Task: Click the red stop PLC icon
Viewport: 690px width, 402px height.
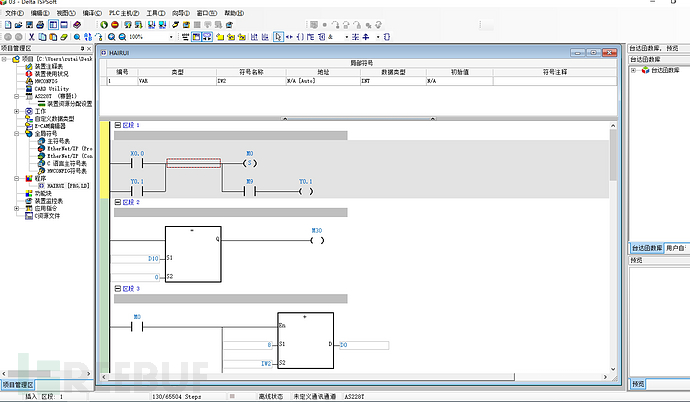Action: [x=114, y=25]
